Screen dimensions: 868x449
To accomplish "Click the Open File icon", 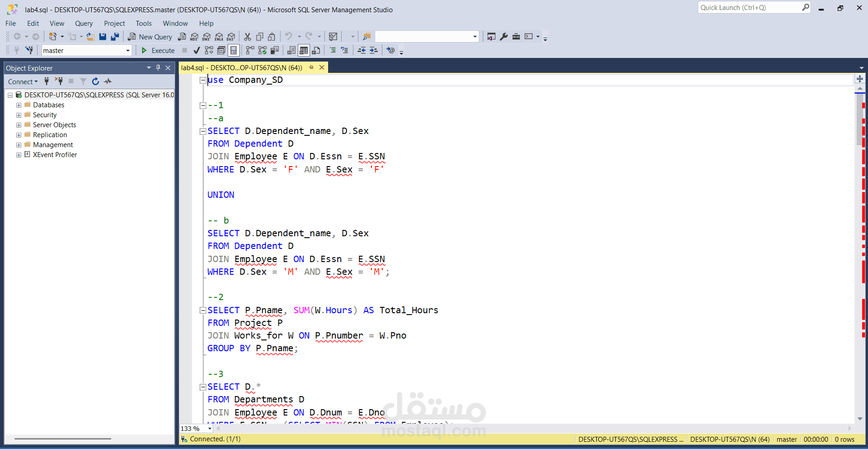I will pyautogui.click(x=91, y=37).
